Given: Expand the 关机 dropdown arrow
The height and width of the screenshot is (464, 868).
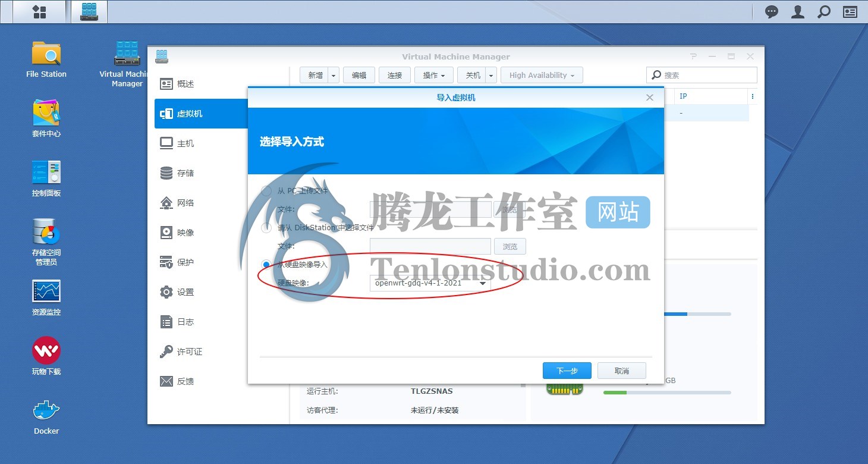Looking at the screenshot, I should (x=491, y=75).
